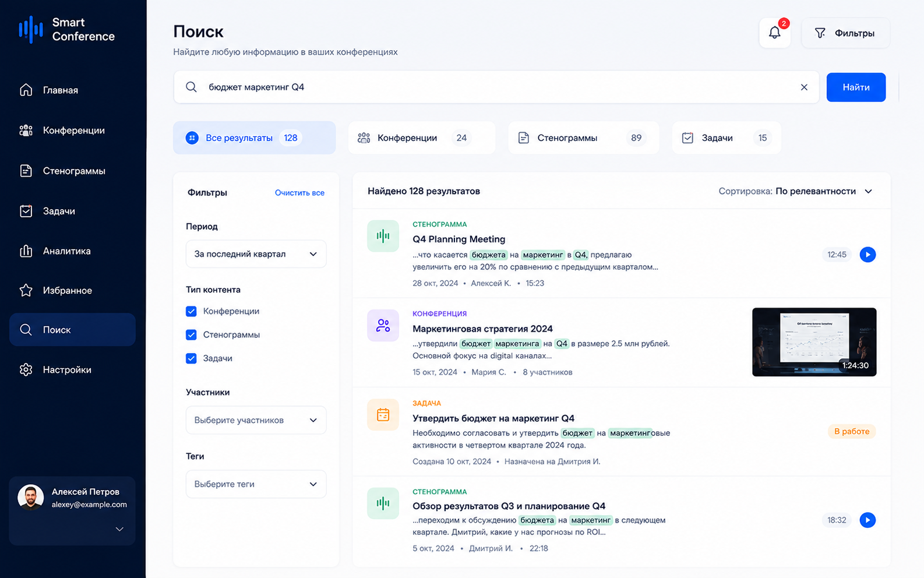Open the Выберите участников dropdown

point(256,420)
